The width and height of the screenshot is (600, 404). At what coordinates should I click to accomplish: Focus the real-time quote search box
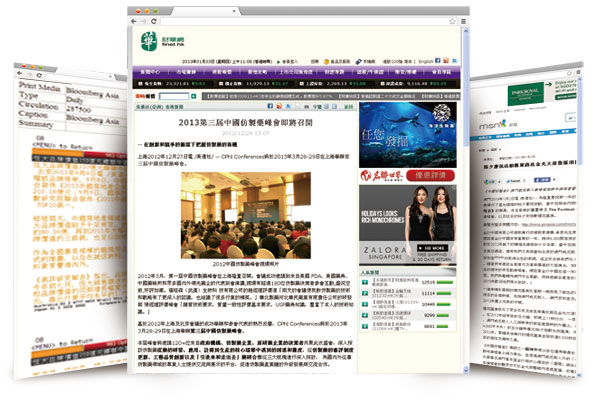[x=174, y=96]
